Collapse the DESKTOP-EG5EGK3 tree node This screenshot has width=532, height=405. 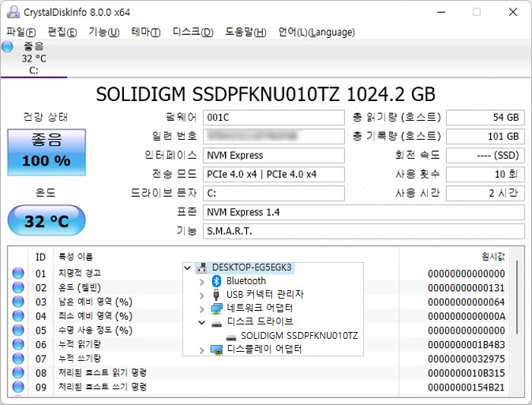tap(187, 268)
